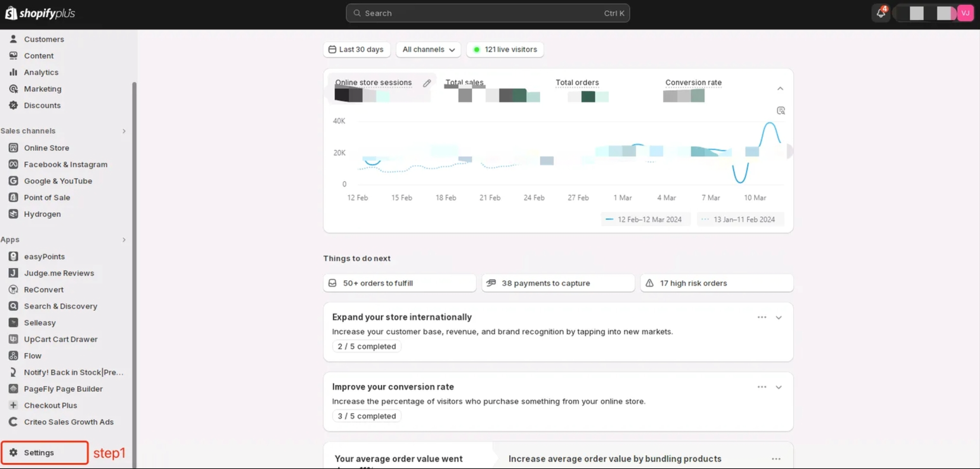Collapse the metrics chart card
This screenshot has height=469, width=980.
click(780, 89)
